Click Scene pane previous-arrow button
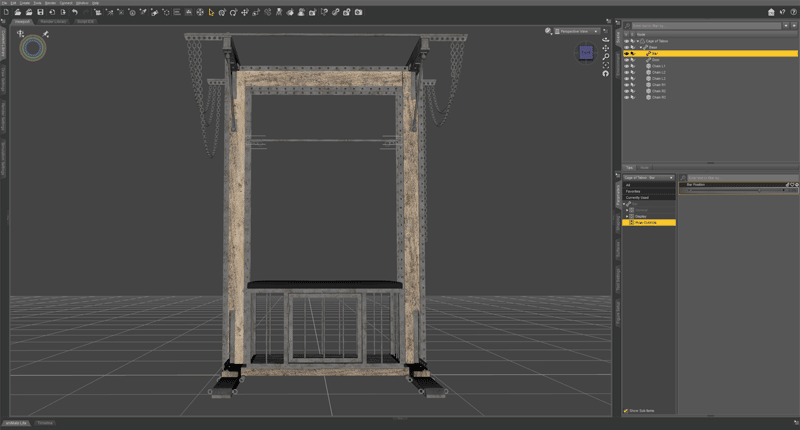800x430 pixels. [786, 26]
